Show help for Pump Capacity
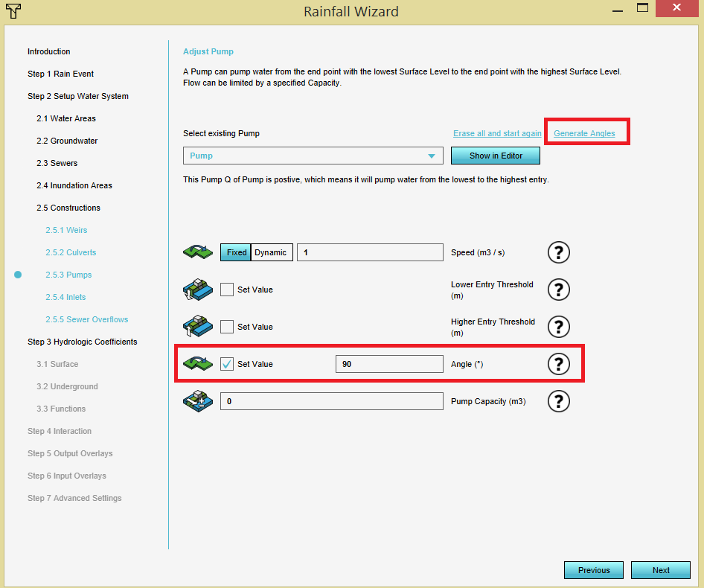704x588 pixels. [558, 401]
